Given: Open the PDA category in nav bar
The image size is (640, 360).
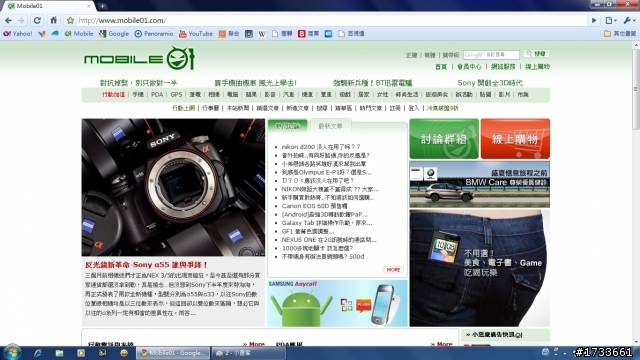Looking at the screenshot, I should pyautogui.click(x=157, y=94).
